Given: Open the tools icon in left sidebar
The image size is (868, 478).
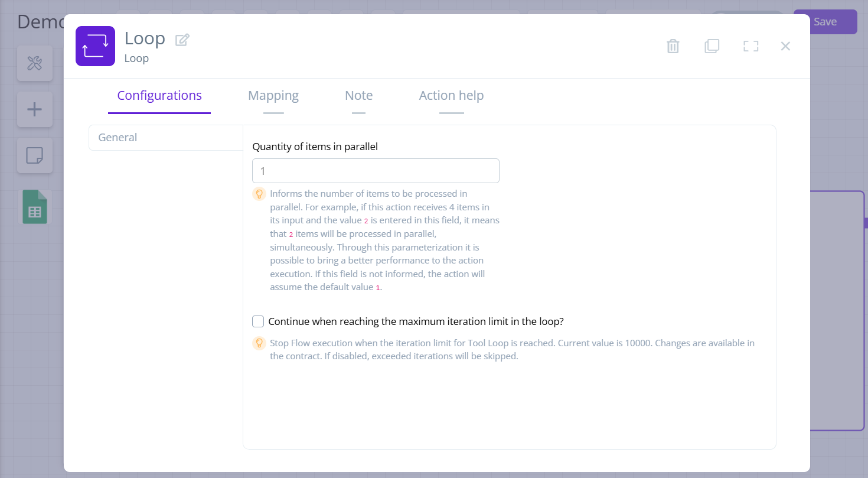Looking at the screenshot, I should click(x=34, y=63).
